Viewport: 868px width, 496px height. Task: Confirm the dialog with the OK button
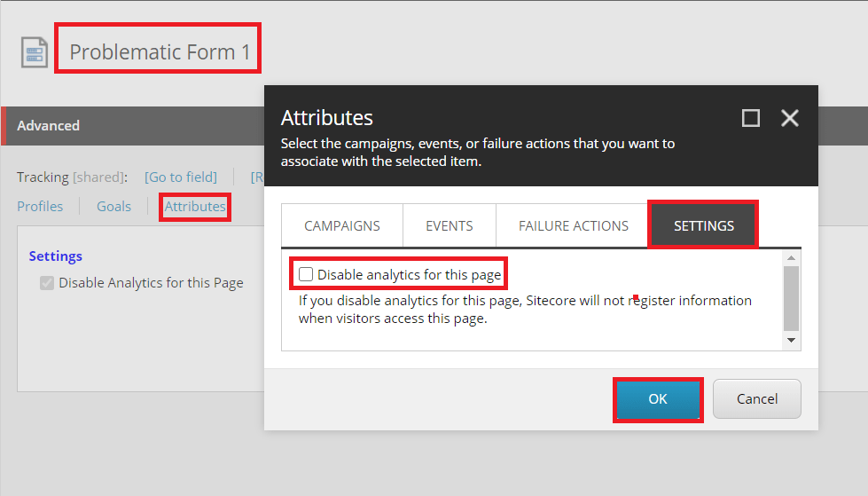click(658, 399)
